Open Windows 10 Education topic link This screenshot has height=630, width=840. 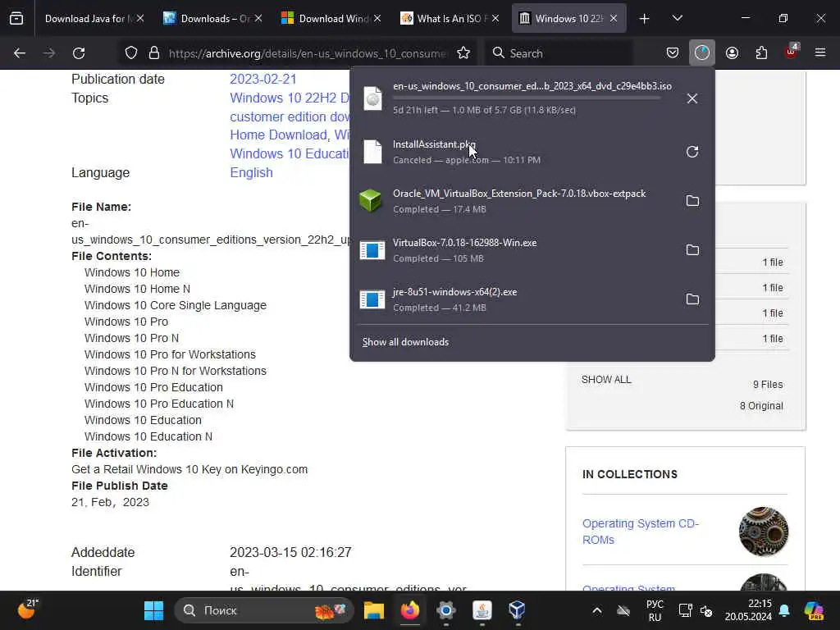290,153
